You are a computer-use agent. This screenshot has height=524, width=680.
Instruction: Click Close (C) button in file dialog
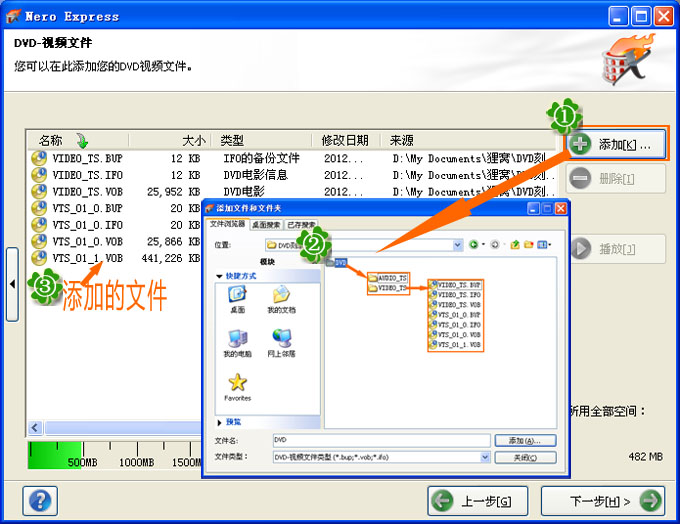point(525,457)
